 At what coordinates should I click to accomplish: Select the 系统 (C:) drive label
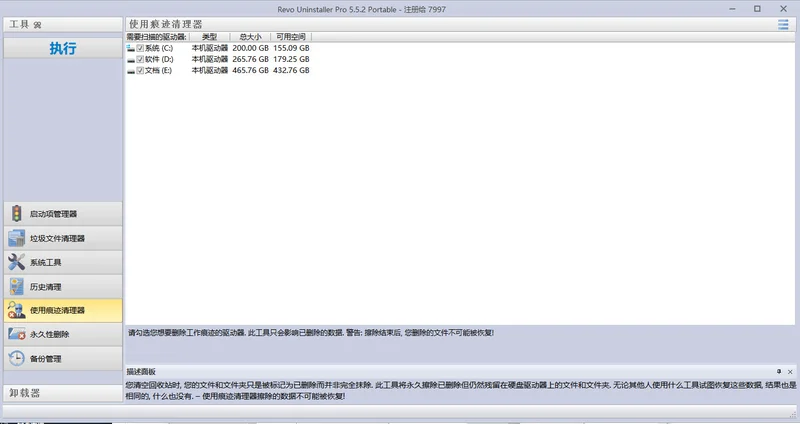pos(159,48)
